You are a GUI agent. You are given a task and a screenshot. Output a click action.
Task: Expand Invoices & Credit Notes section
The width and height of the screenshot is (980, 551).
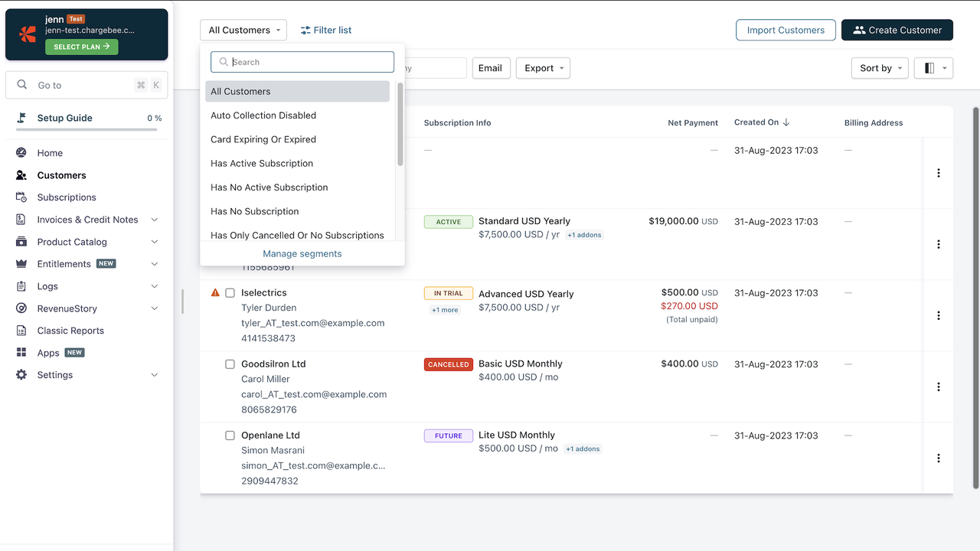tap(155, 220)
